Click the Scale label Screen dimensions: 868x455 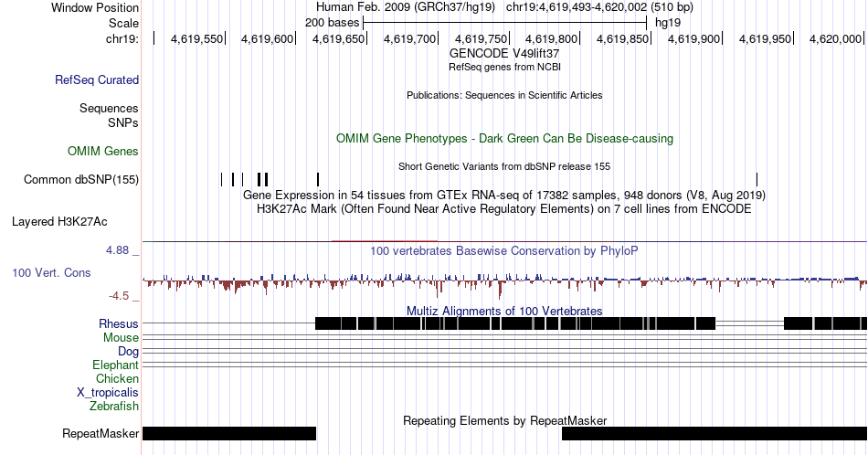[123, 23]
